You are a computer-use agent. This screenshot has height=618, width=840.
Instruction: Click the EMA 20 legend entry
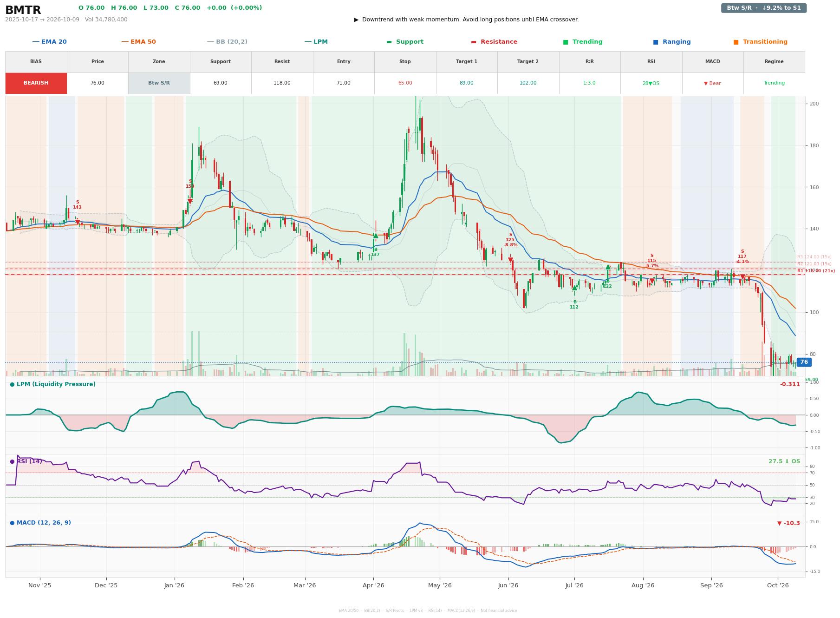point(49,42)
